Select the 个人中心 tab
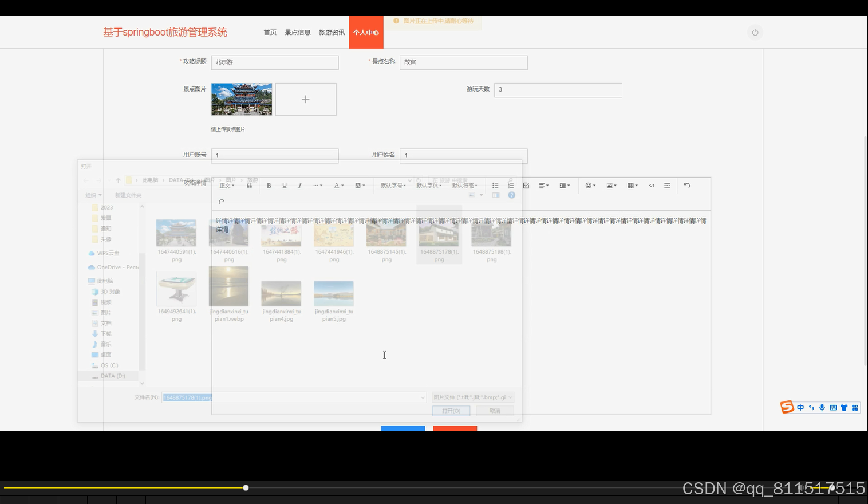 point(366,33)
